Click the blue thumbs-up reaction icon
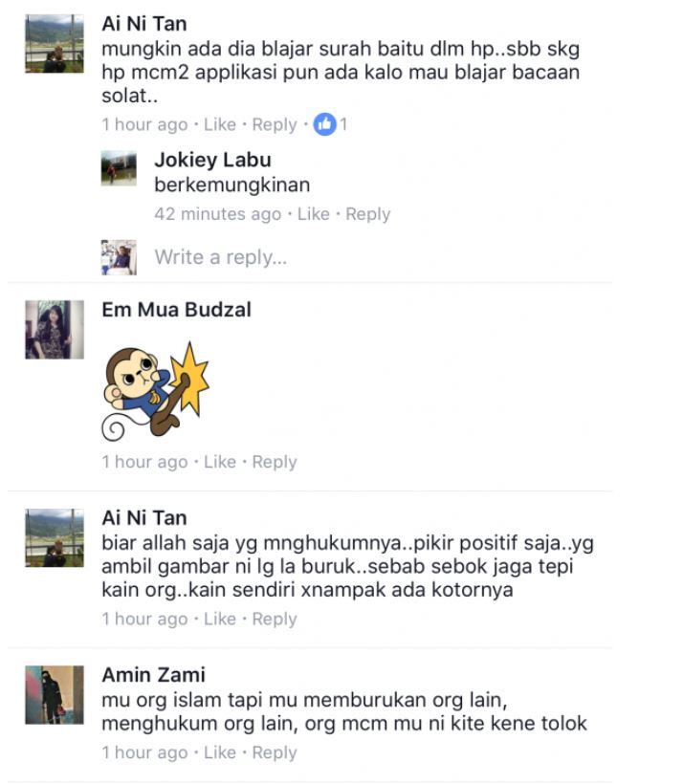The height and width of the screenshot is (784, 683). point(324,124)
